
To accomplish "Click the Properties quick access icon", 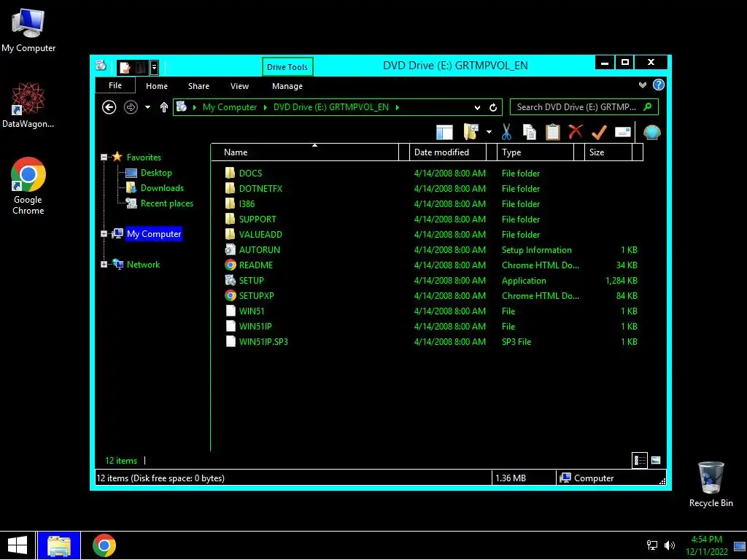I will pos(125,68).
